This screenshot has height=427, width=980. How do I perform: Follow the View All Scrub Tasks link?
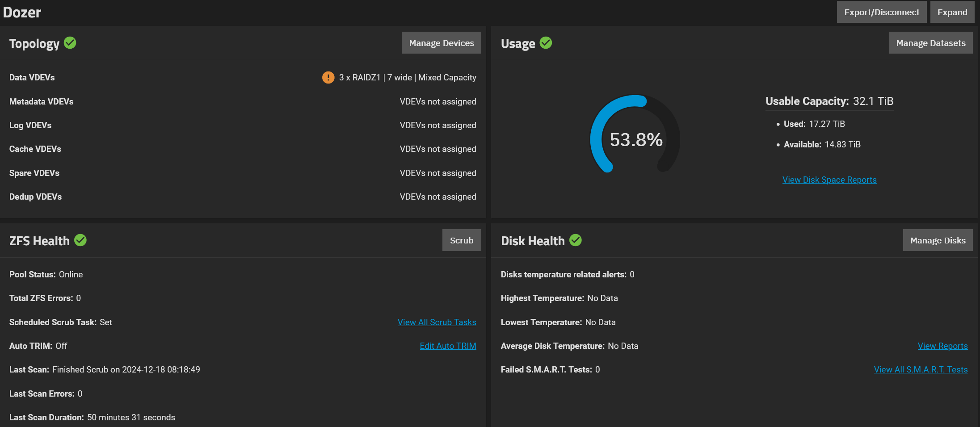tap(437, 322)
